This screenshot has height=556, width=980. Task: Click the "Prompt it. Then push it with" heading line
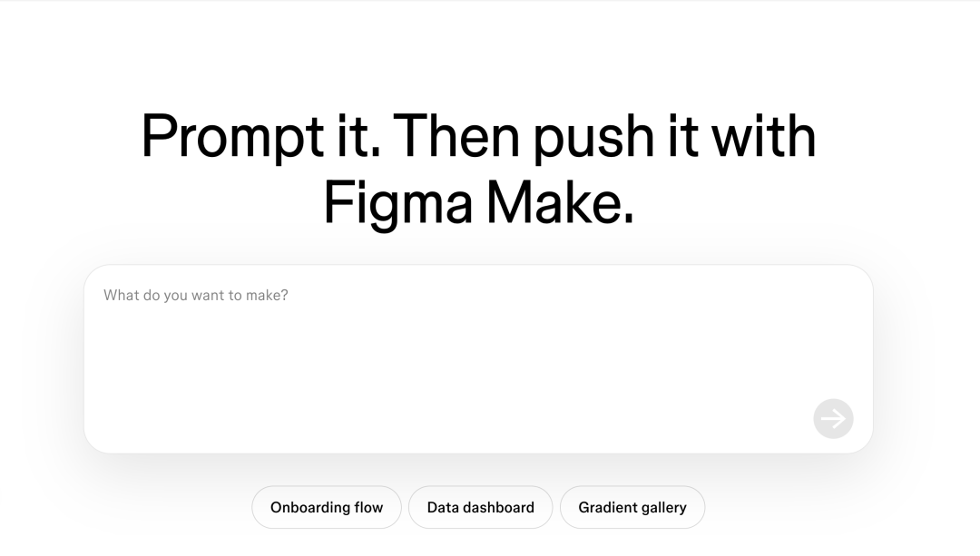click(479, 137)
